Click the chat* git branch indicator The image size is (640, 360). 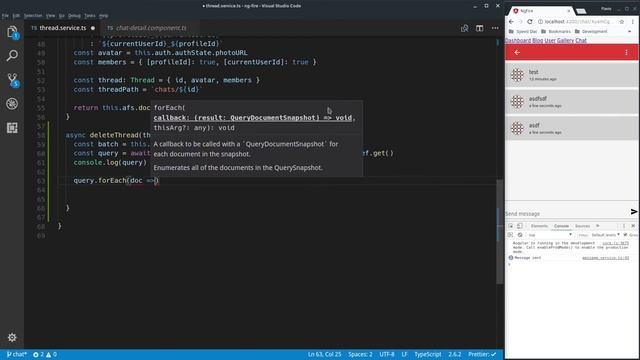click(x=17, y=354)
